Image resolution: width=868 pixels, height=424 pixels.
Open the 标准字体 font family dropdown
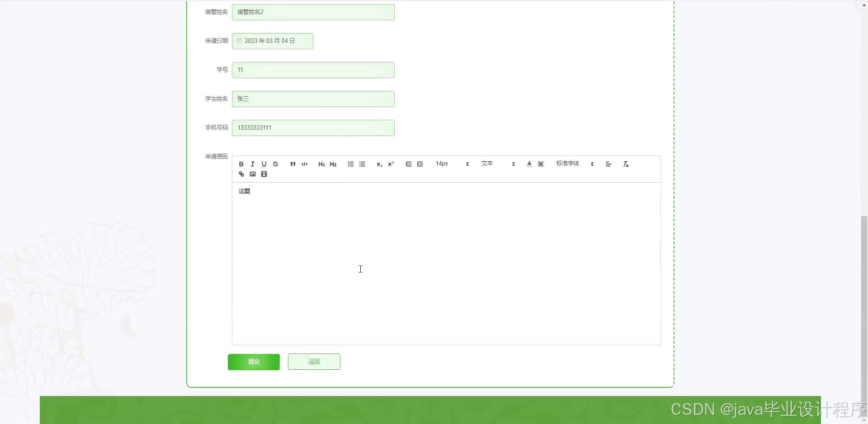coord(575,164)
